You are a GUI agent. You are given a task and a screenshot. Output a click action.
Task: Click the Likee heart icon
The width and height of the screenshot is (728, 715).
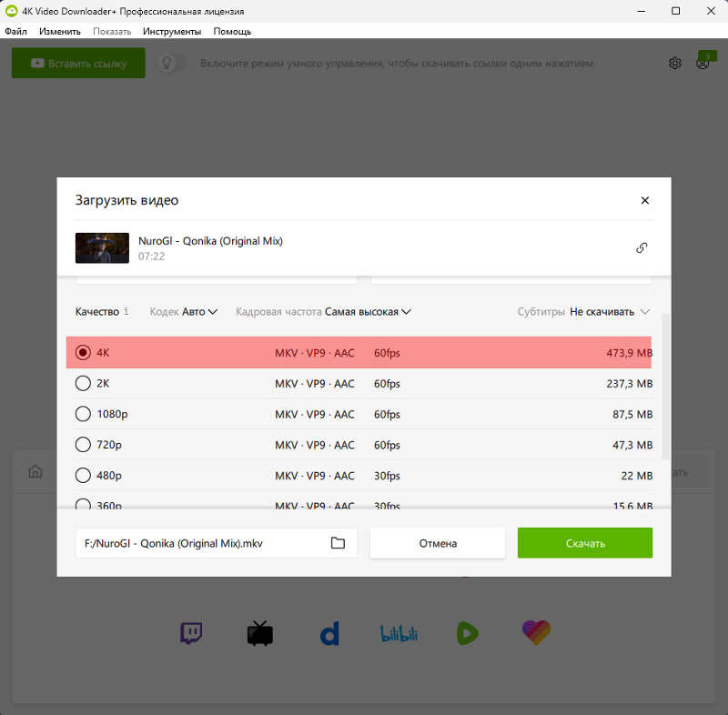point(536,633)
